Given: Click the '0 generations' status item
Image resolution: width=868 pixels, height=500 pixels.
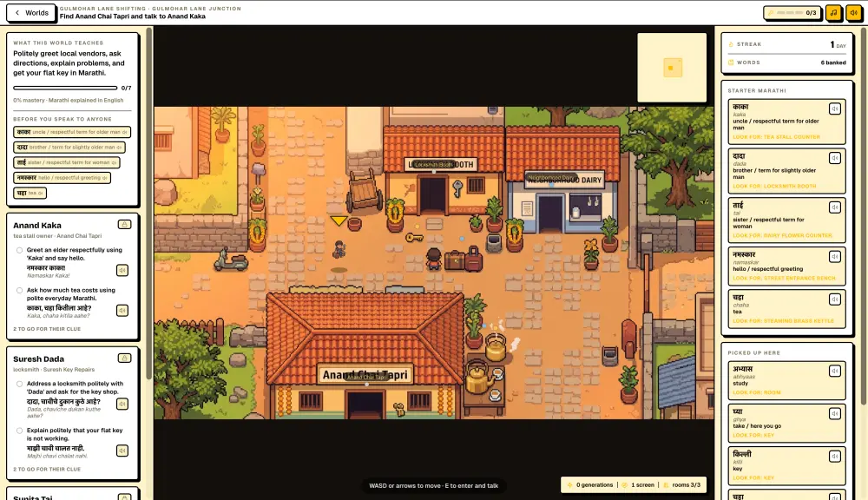Looking at the screenshot, I should [590, 485].
